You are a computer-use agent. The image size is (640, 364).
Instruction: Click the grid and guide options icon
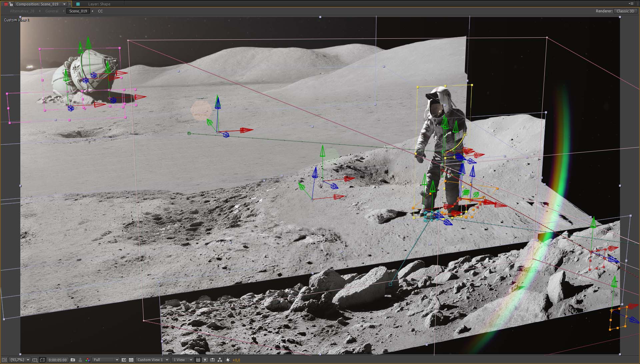[35, 360]
